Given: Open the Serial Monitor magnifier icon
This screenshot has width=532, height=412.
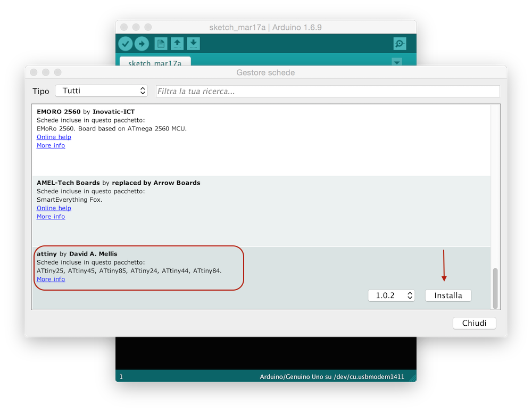Looking at the screenshot, I should 400,44.
